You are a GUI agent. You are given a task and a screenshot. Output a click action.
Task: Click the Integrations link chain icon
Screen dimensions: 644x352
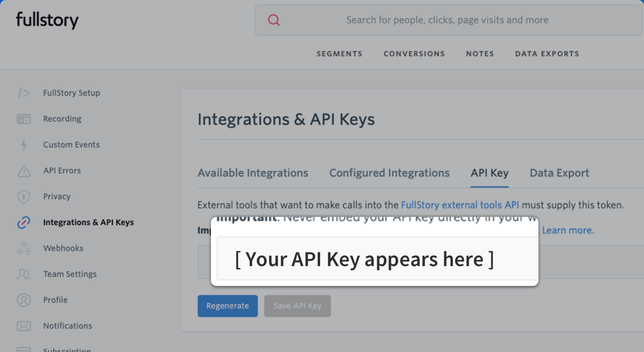tap(23, 222)
